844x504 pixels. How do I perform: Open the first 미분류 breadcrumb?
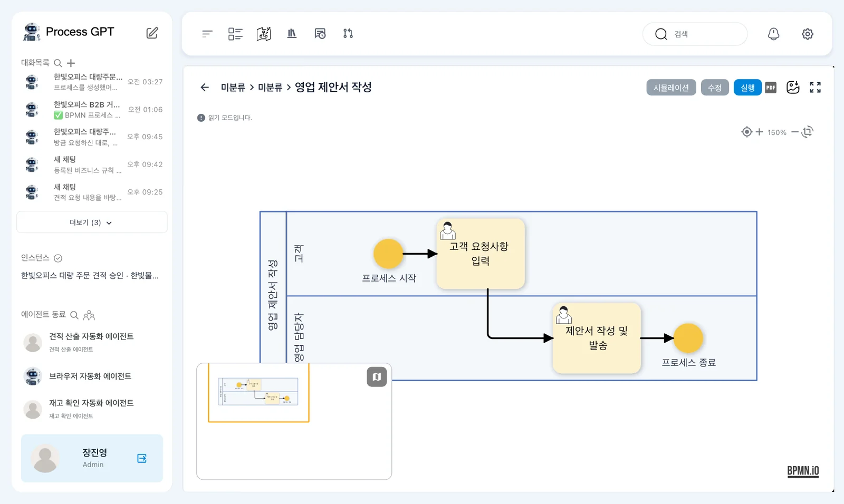[x=233, y=88]
